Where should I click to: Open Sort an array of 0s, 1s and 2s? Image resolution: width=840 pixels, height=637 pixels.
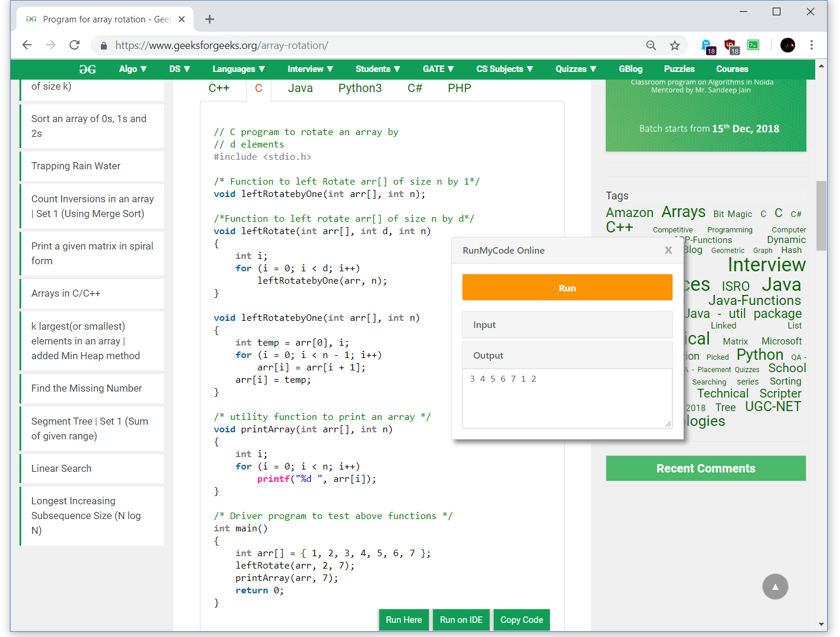pyautogui.click(x=93, y=126)
